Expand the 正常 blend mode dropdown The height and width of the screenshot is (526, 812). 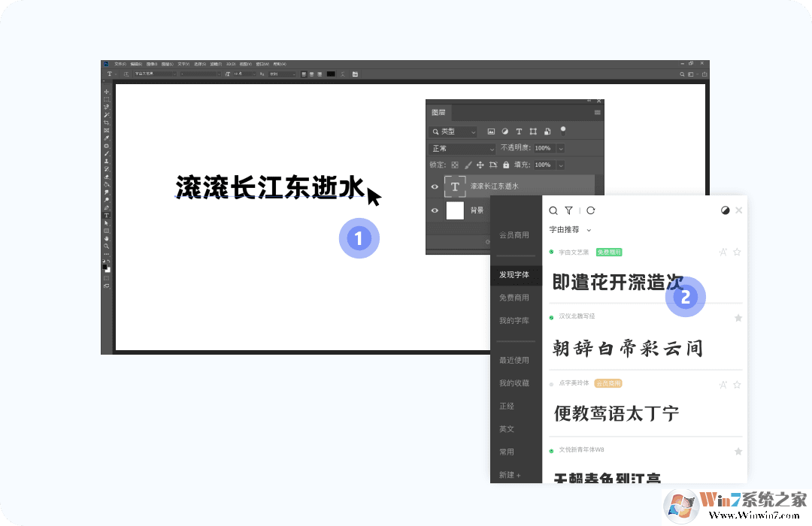point(462,149)
